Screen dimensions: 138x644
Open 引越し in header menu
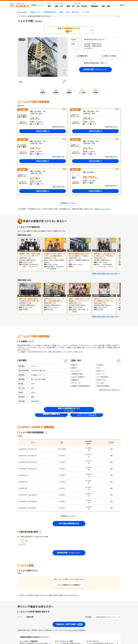(108, 6)
